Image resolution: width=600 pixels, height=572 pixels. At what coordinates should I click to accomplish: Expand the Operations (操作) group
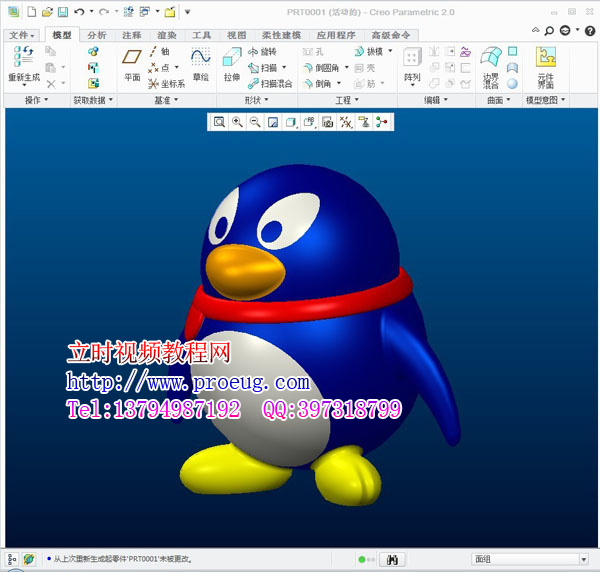click(x=36, y=100)
